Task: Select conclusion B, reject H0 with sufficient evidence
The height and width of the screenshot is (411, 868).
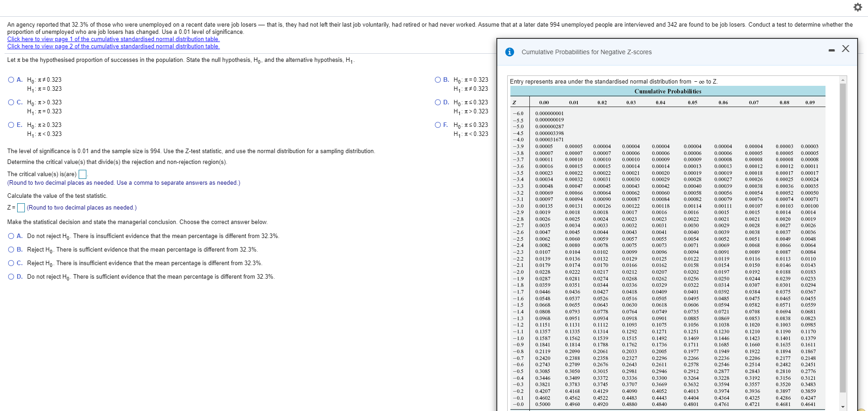Action: click(10, 249)
